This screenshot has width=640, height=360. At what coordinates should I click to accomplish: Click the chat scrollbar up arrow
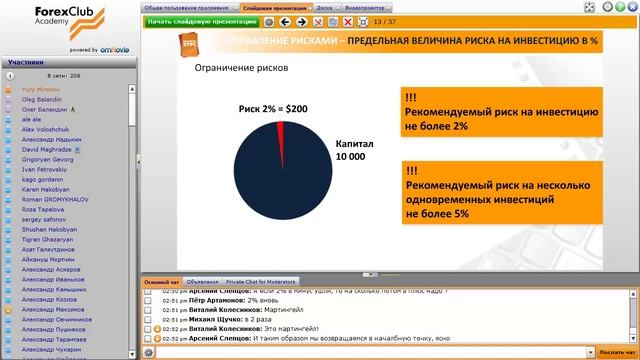pos(633,293)
